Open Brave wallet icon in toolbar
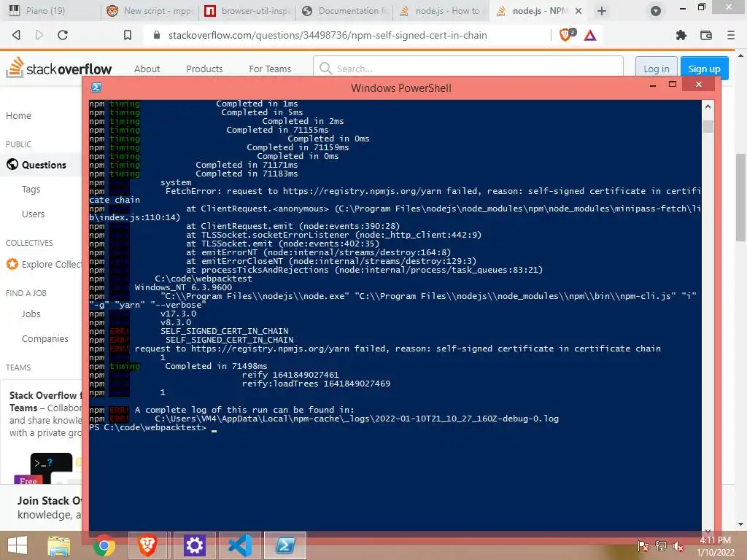This screenshot has height=560, width=747. 706,35
